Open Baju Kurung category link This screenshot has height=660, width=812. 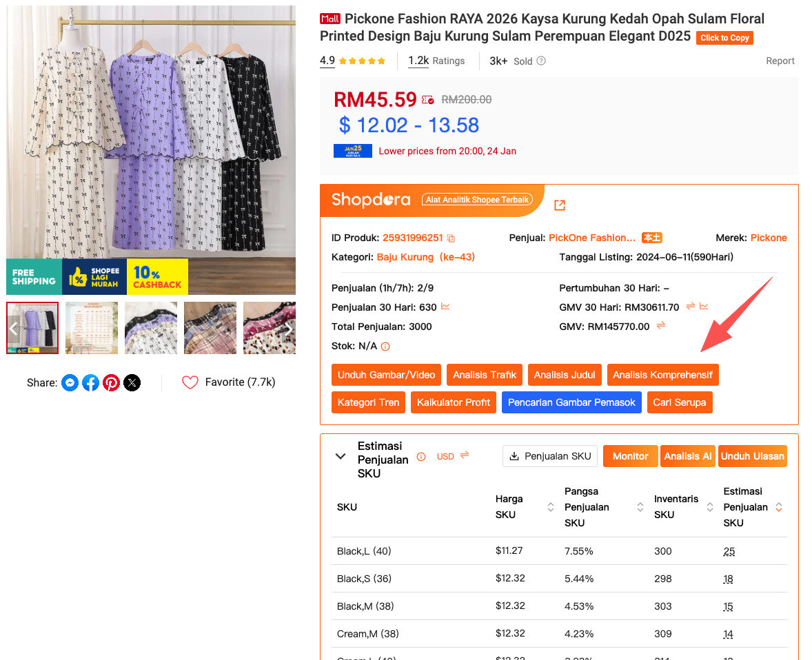(425, 257)
